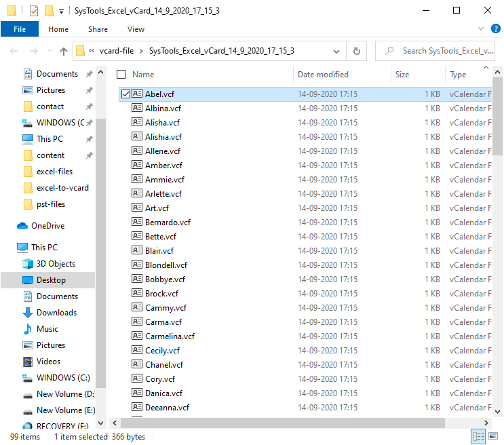Toggle the select-all checkbox in header

(x=121, y=74)
